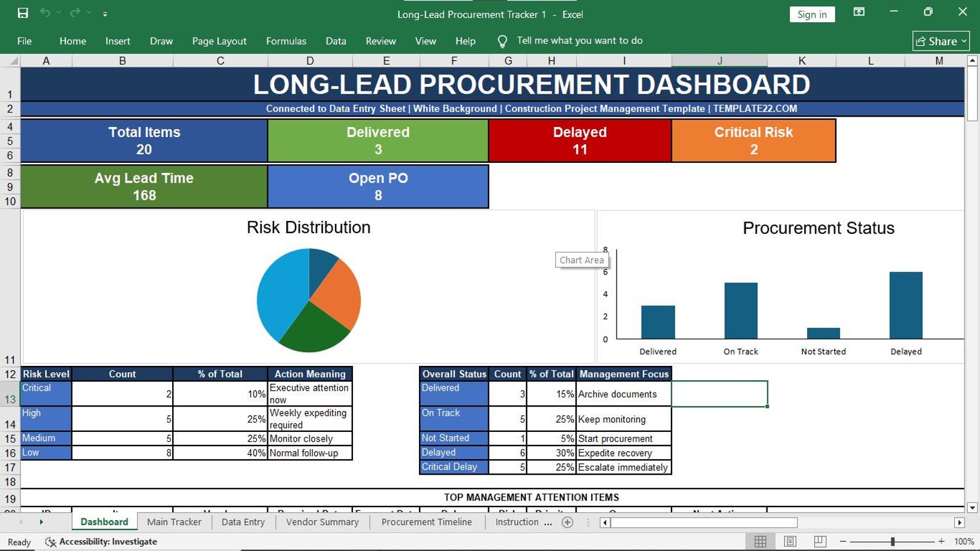Image resolution: width=980 pixels, height=551 pixels.
Task: Switch to Normal view icon
Action: pyautogui.click(x=760, y=542)
